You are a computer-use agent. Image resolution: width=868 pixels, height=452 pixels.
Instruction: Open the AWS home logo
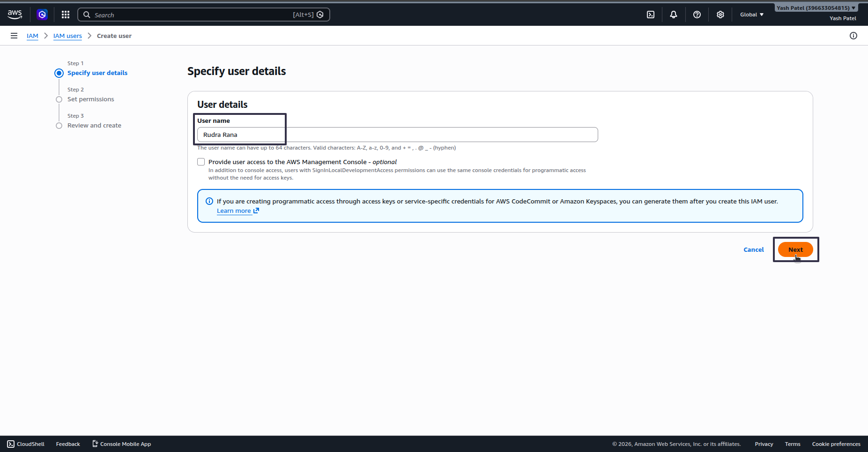[15, 15]
